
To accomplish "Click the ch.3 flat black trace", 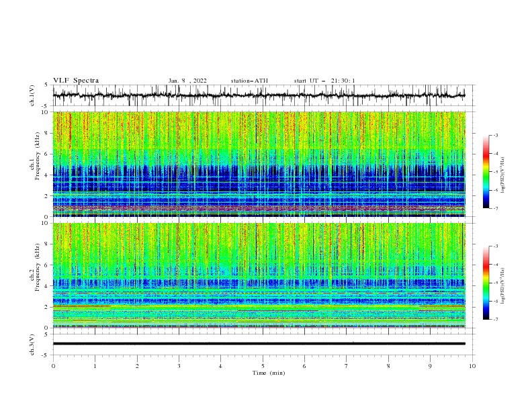I will click(259, 344).
